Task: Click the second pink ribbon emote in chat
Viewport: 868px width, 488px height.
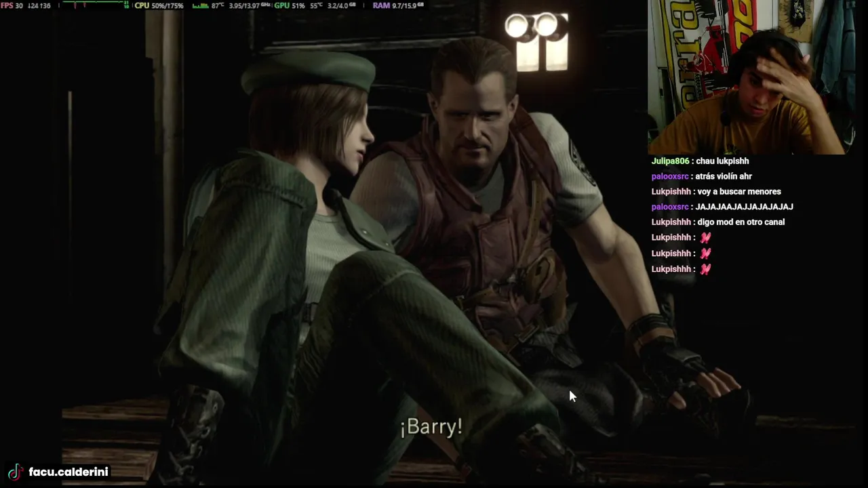Action: [706, 253]
